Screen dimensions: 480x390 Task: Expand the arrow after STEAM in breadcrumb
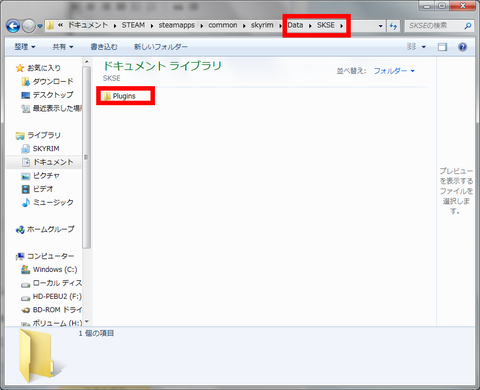[x=152, y=26]
